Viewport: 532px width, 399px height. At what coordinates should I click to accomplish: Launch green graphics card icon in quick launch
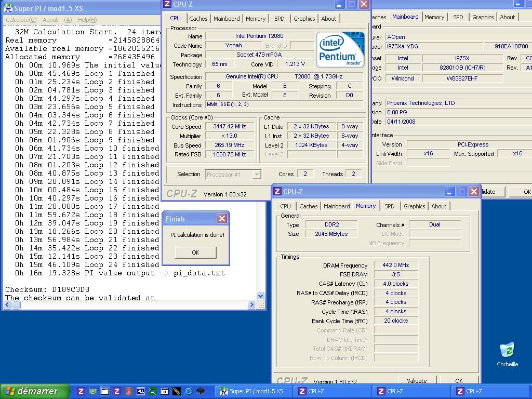pyautogui.click(x=93, y=391)
